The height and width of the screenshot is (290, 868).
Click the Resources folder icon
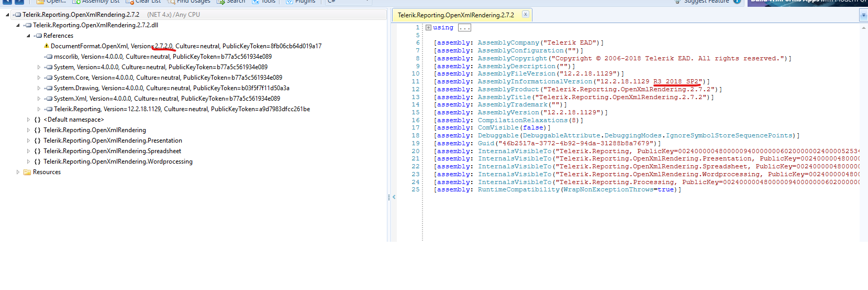pyautogui.click(x=27, y=172)
